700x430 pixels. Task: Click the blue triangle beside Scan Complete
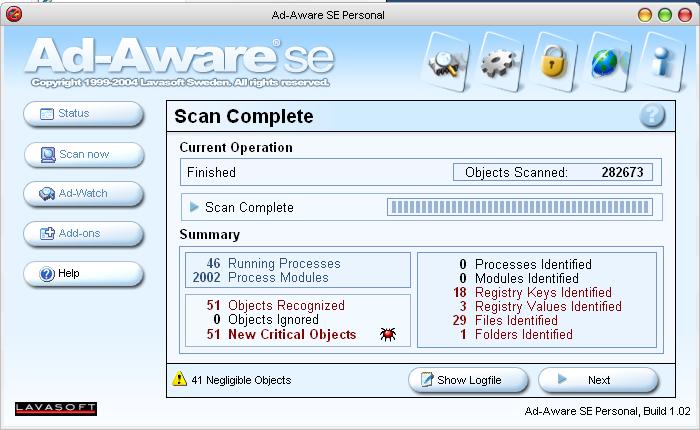point(194,207)
